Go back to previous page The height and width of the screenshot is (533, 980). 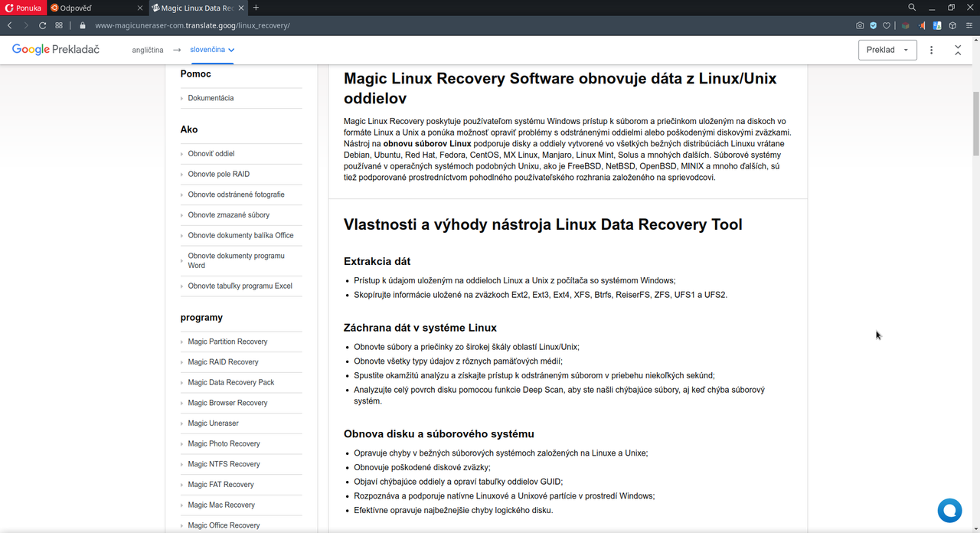10,25
